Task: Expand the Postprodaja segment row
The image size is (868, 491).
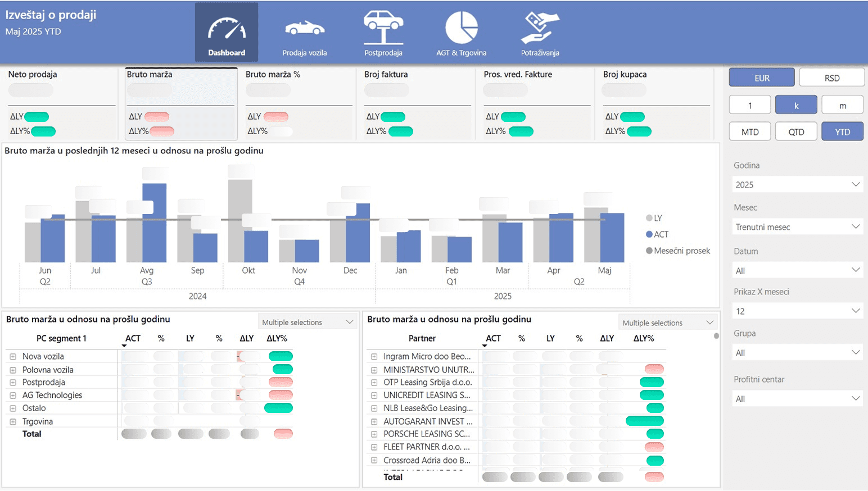Action: click(x=12, y=382)
